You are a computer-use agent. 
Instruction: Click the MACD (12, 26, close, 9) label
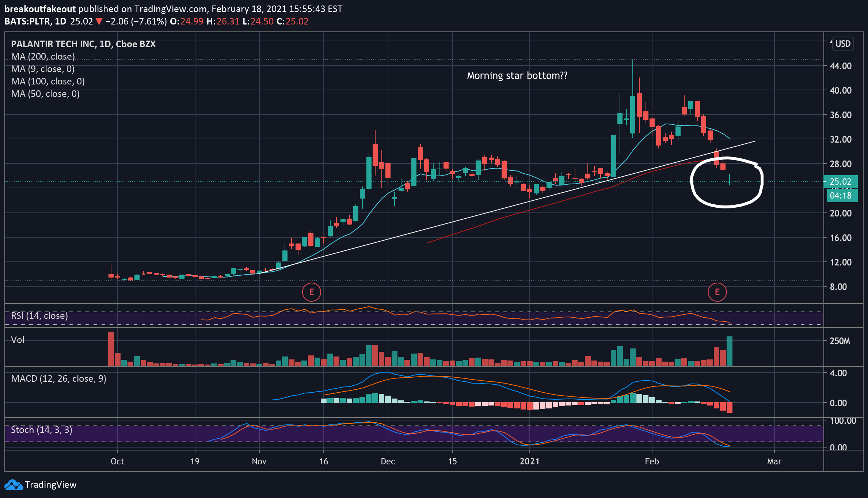tap(58, 378)
